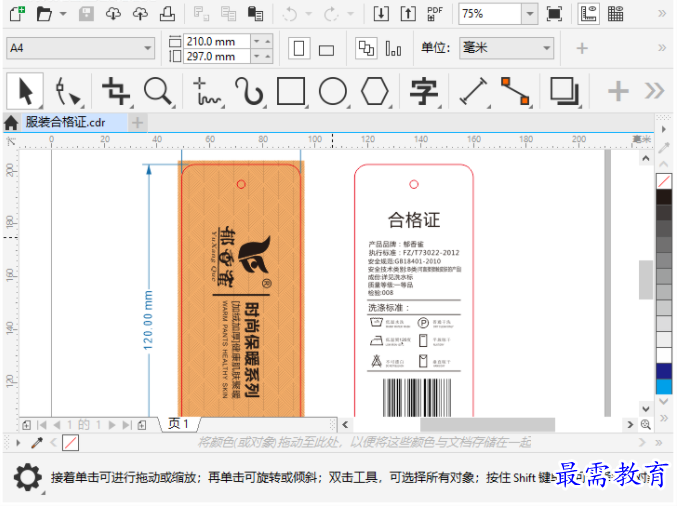Redo the last action
The image size is (677, 506).
click(332, 14)
